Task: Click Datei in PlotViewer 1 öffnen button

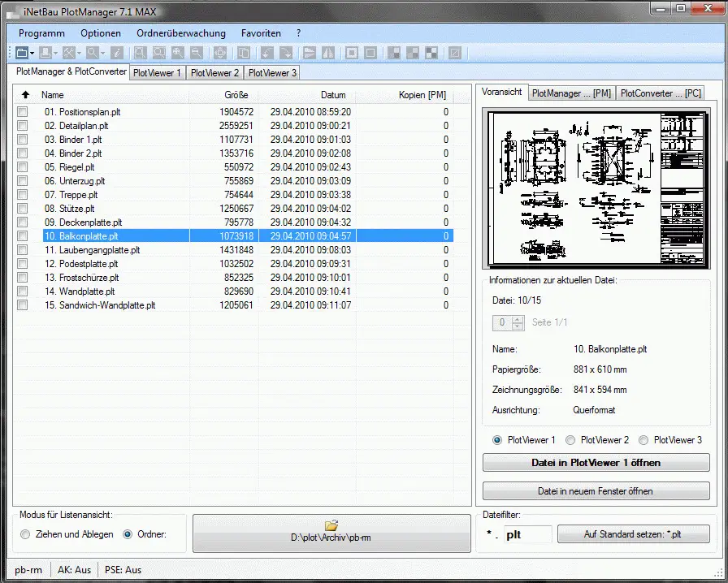Action: point(596,463)
